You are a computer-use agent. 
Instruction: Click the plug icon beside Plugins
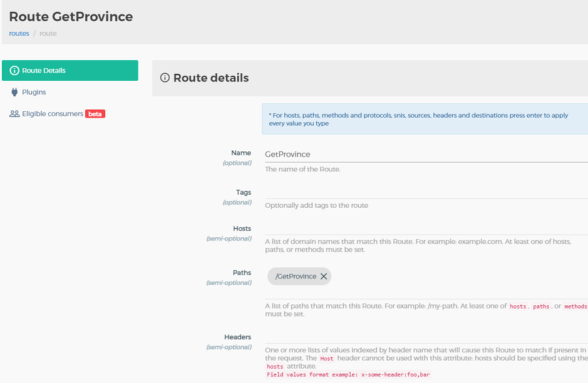(14, 92)
